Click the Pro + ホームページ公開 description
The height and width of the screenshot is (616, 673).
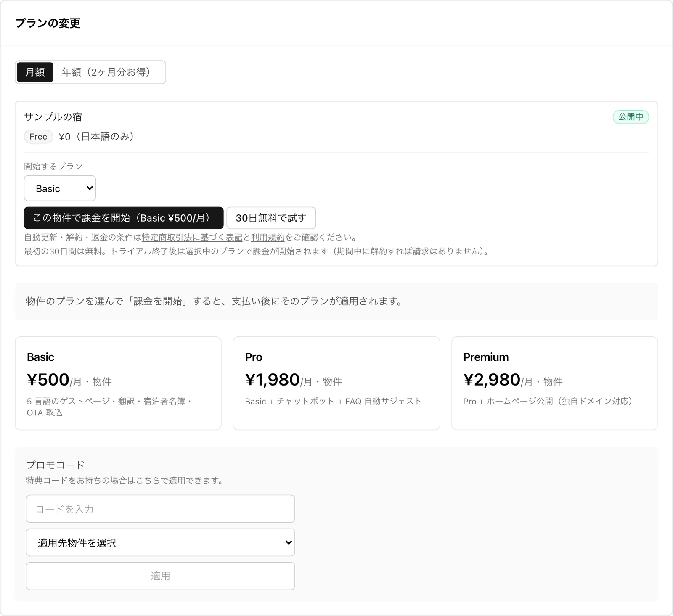pyautogui.click(x=548, y=401)
